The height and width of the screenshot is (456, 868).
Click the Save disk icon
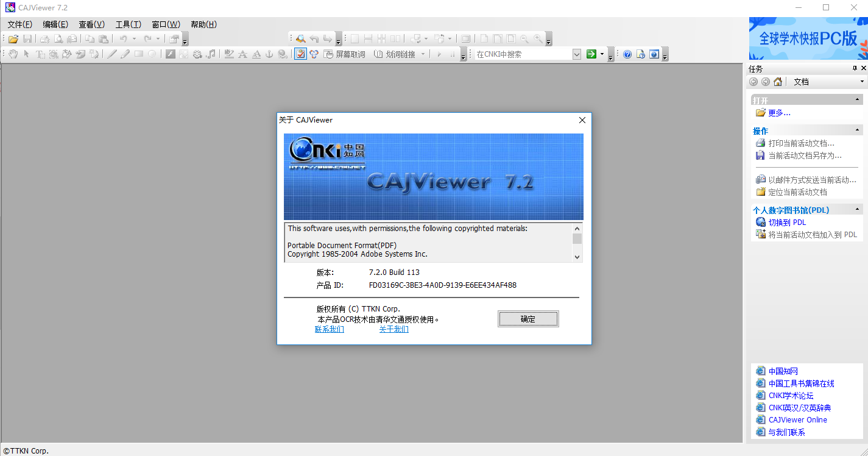coord(27,39)
